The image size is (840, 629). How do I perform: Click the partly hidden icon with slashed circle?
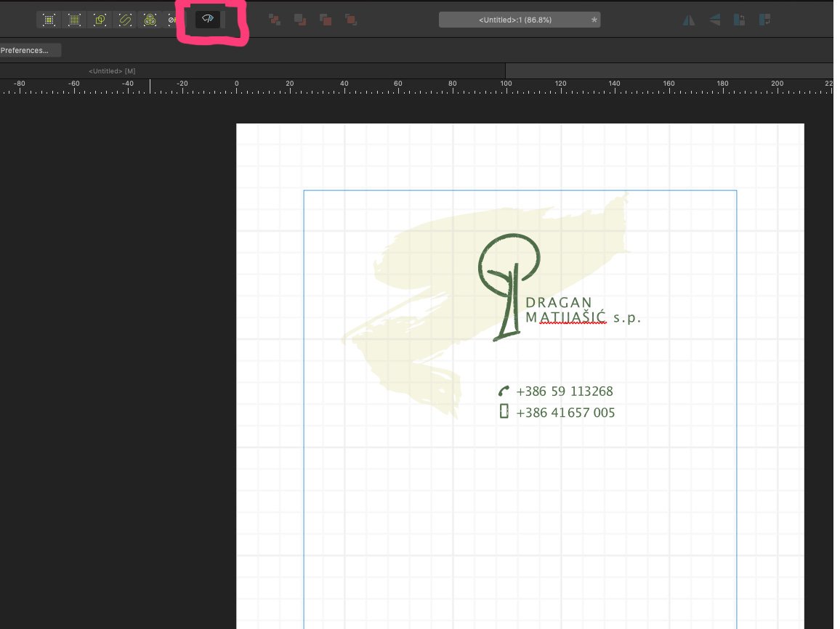pyautogui.click(x=171, y=20)
